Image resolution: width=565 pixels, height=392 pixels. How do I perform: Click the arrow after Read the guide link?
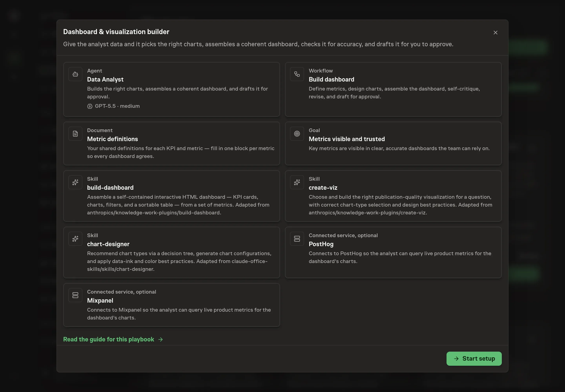pyautogui.click(x=160, y=339)
